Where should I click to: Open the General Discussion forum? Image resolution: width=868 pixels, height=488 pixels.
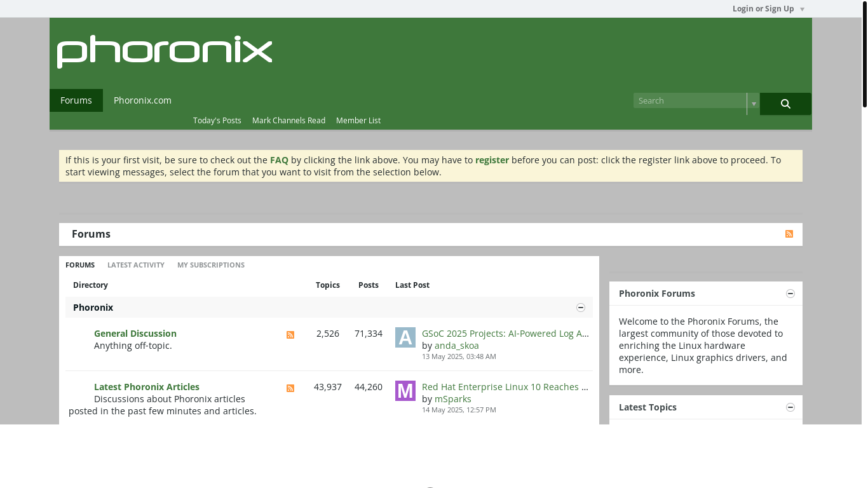point(135,334)
